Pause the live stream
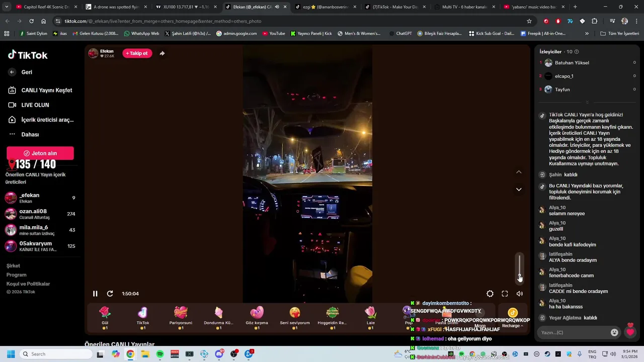 pos(95,294)
